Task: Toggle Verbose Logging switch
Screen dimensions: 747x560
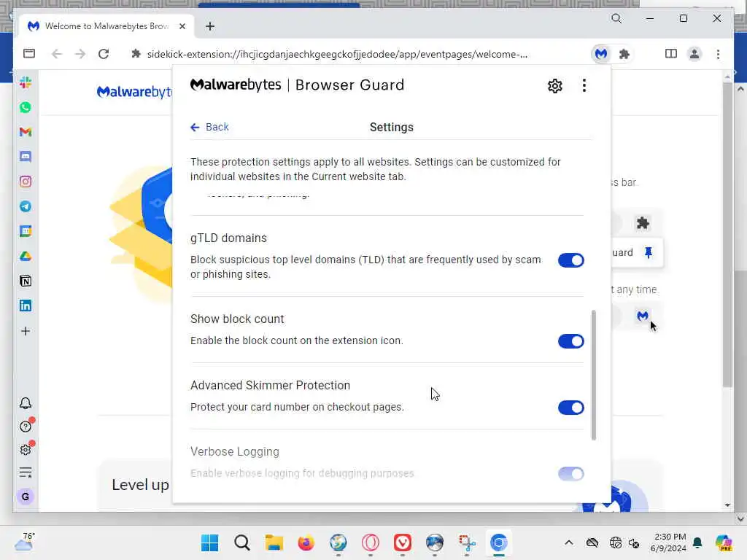Action: tap(570, 474)
